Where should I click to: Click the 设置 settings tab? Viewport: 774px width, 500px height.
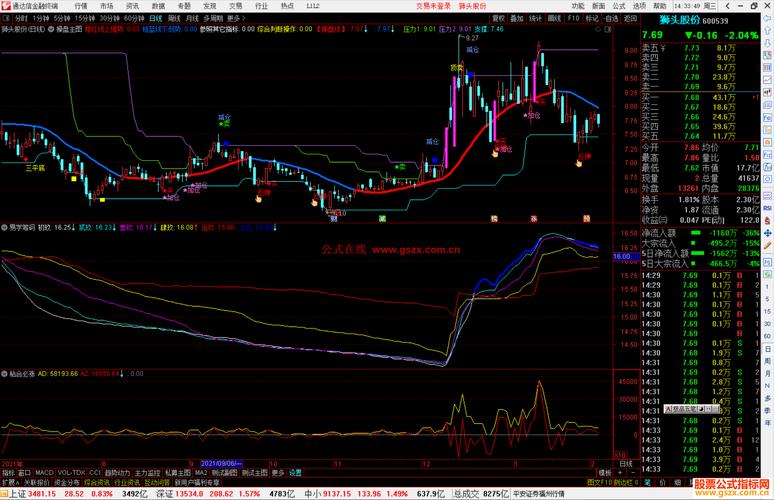click(295, 473)
